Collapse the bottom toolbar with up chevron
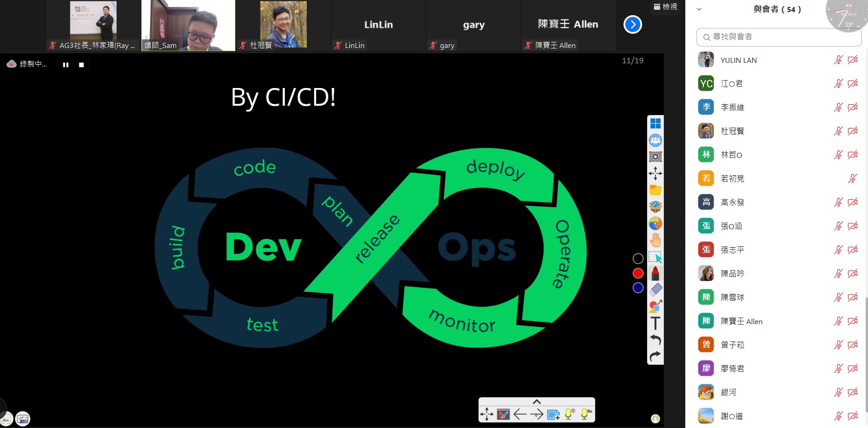 click(x=537, y=401)
